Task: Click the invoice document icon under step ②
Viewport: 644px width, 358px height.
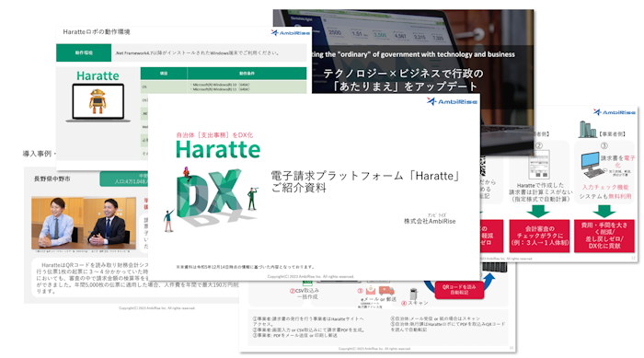Action: pos(539,165)
